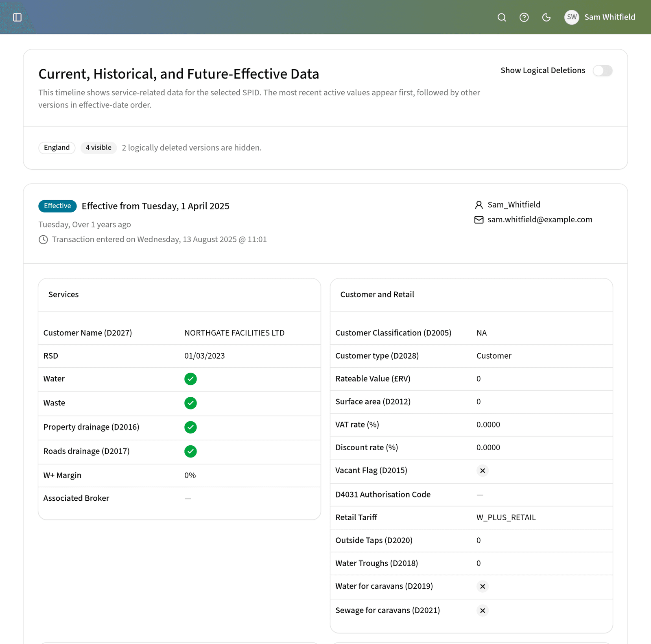
Task: Click the Associated Broker row label
Action: click(76, 498)
